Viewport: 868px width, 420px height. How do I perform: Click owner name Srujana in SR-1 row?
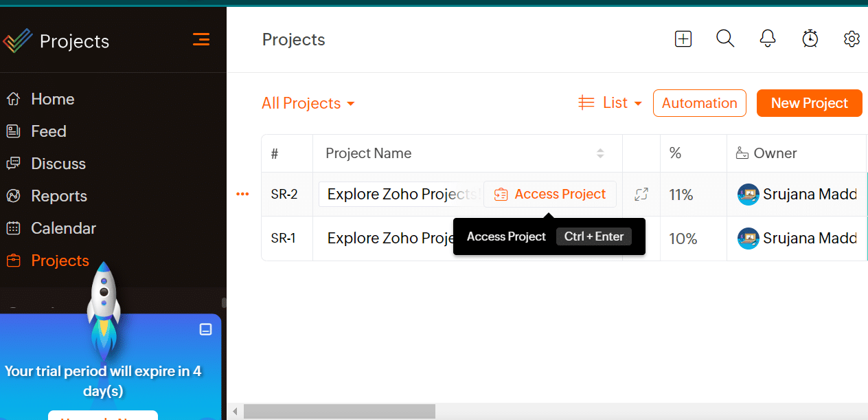pos(810,239)
